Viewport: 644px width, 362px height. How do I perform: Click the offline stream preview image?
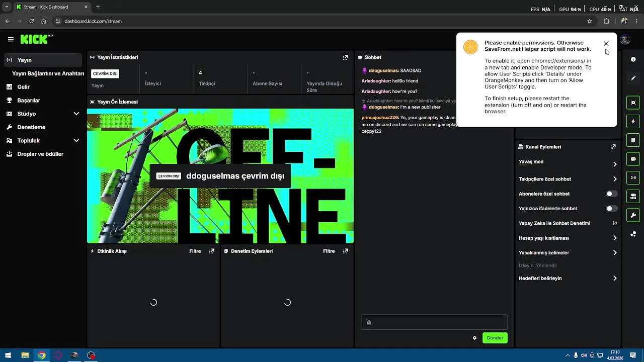[220, 176]
